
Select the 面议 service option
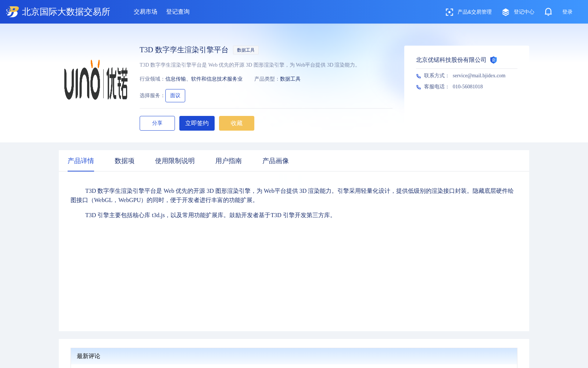(175, 96)
